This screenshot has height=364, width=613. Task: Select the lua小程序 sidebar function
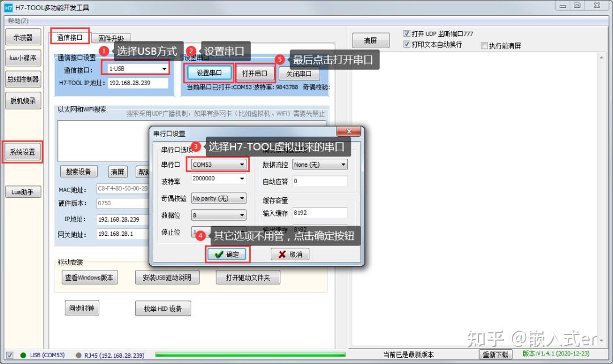(x=23, y=58)
